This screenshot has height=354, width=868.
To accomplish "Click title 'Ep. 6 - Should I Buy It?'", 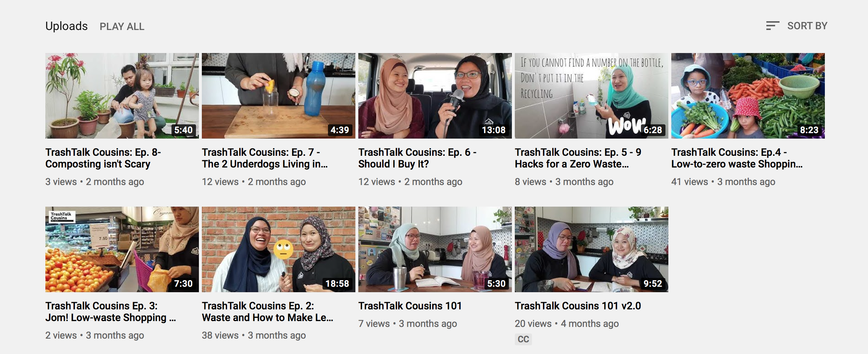I will click(417, 158).
